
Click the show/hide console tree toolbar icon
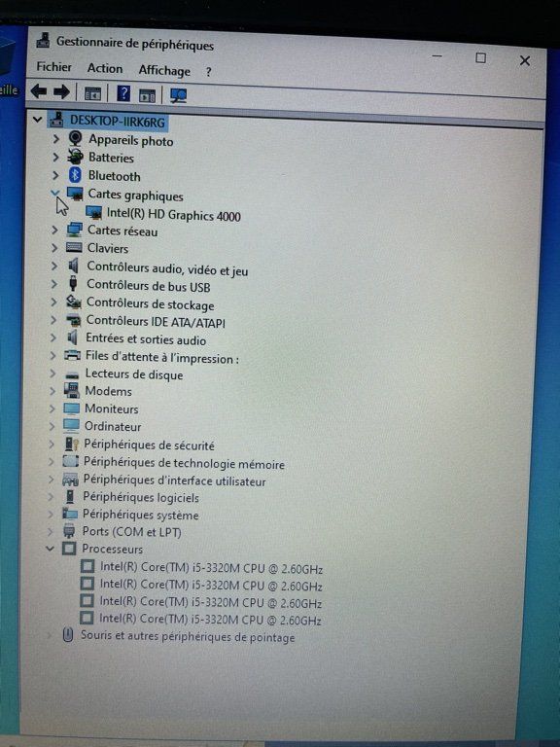92,93
